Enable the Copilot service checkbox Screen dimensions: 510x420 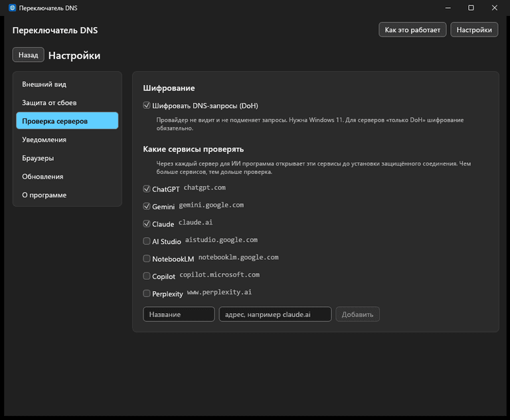point(147,276)
